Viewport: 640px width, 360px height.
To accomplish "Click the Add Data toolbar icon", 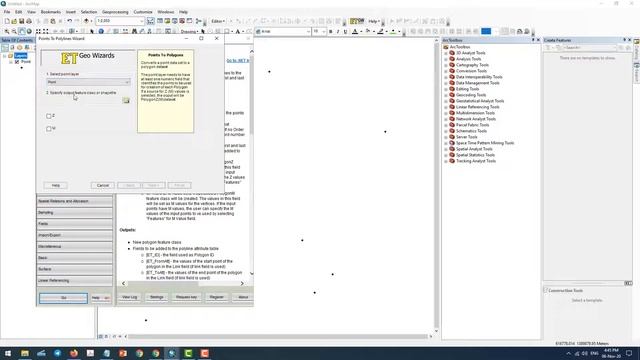I will point(87,21).
